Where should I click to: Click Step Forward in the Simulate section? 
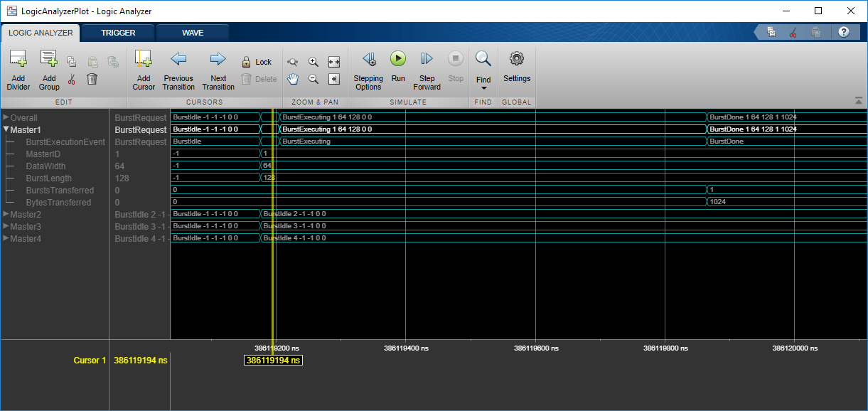point(427,60)
